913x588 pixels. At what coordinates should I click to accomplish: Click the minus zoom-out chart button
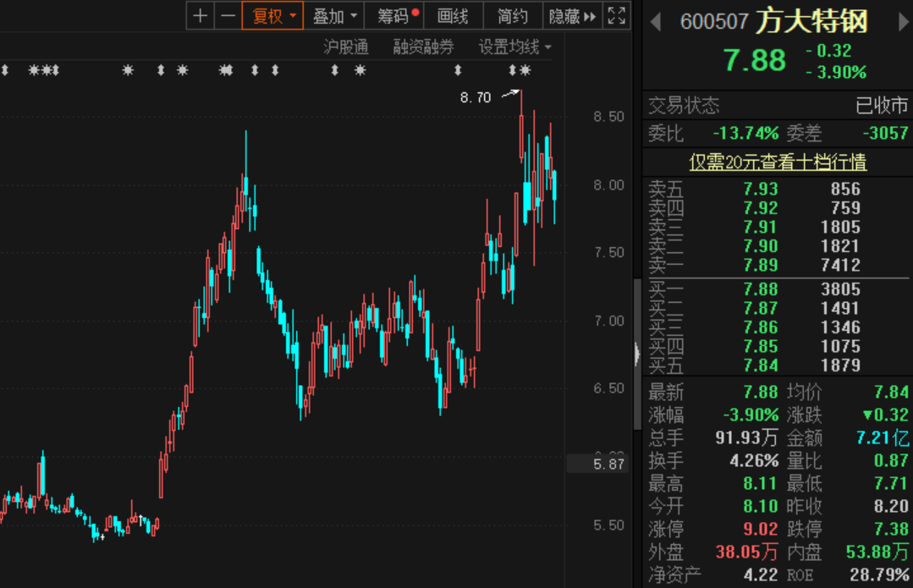pos(228,16)
